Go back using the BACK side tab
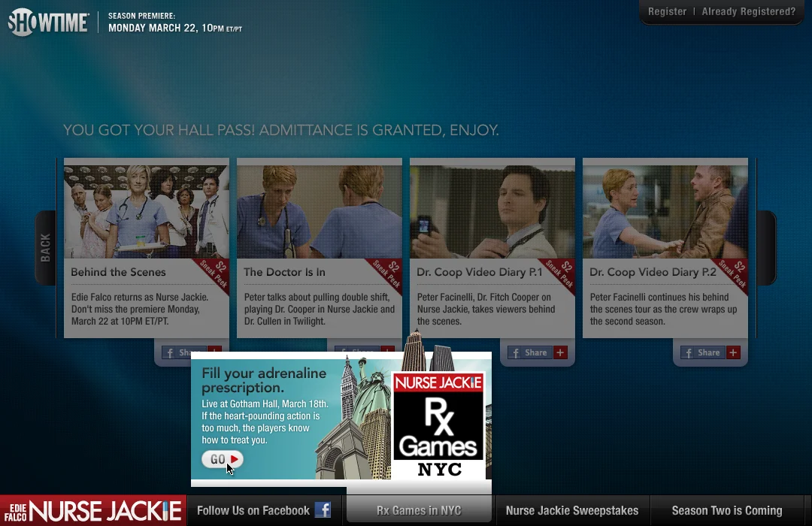812x526 pixels. (x=46, y=247)
